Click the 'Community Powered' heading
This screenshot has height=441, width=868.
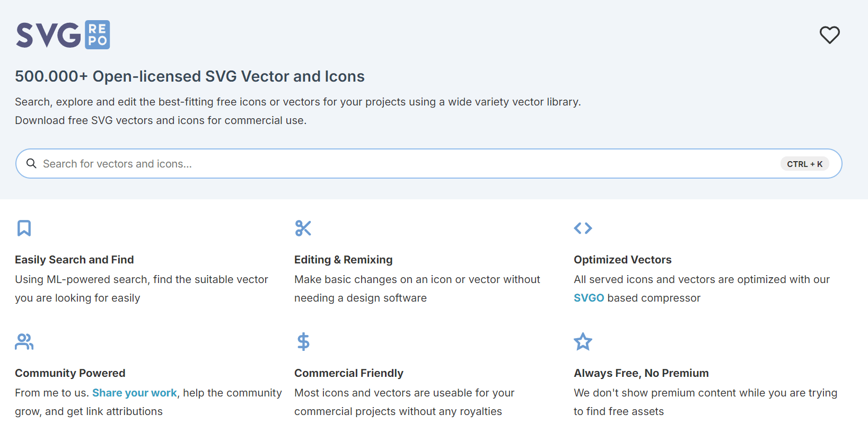tap(70, 373)
